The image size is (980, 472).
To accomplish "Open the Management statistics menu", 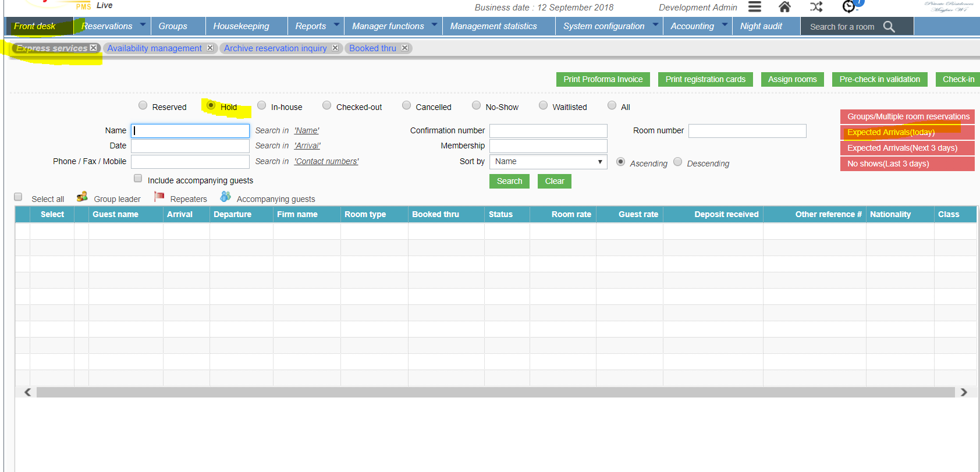I will coord(493,26).
